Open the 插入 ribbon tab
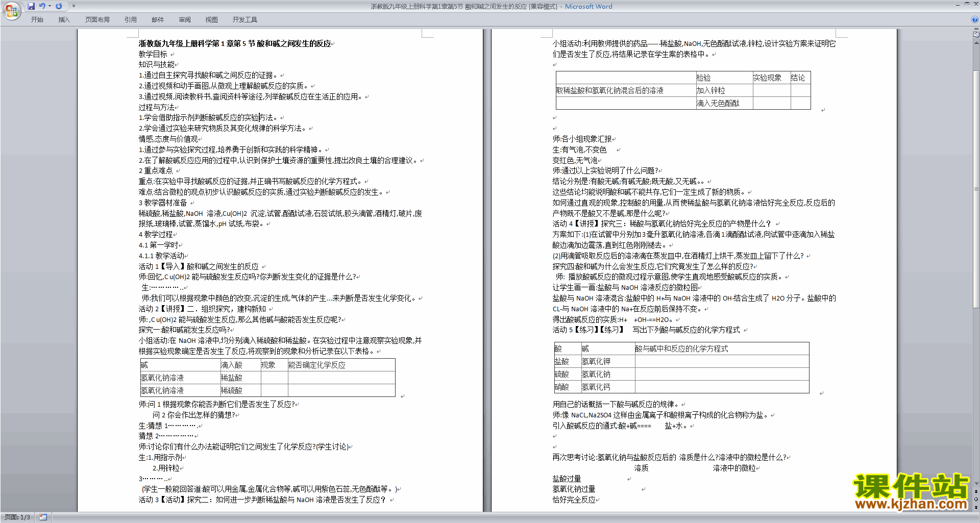 pyautogui.click(x=64, y=20)
